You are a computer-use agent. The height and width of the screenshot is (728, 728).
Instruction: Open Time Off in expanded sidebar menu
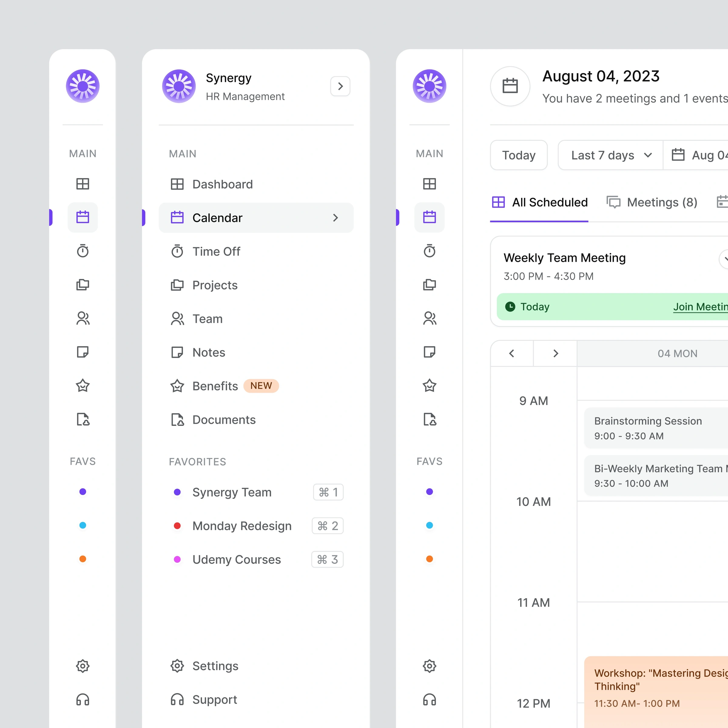click(256, 251)
